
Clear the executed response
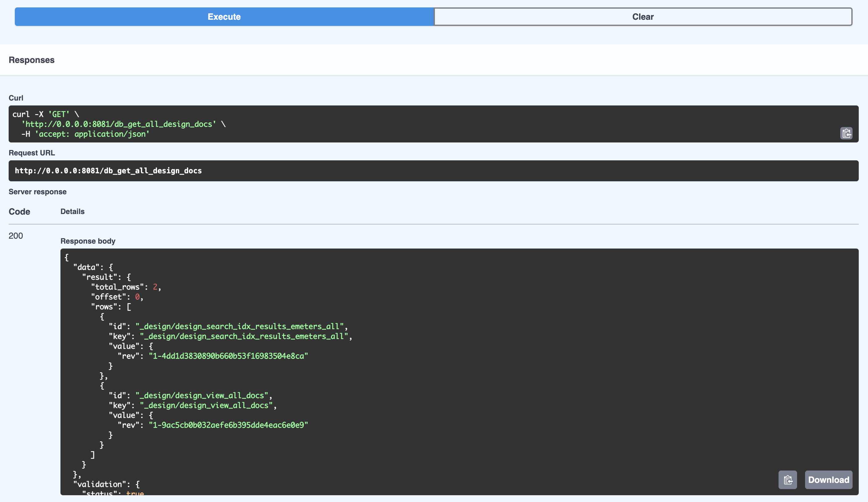[x=643, y=17]
